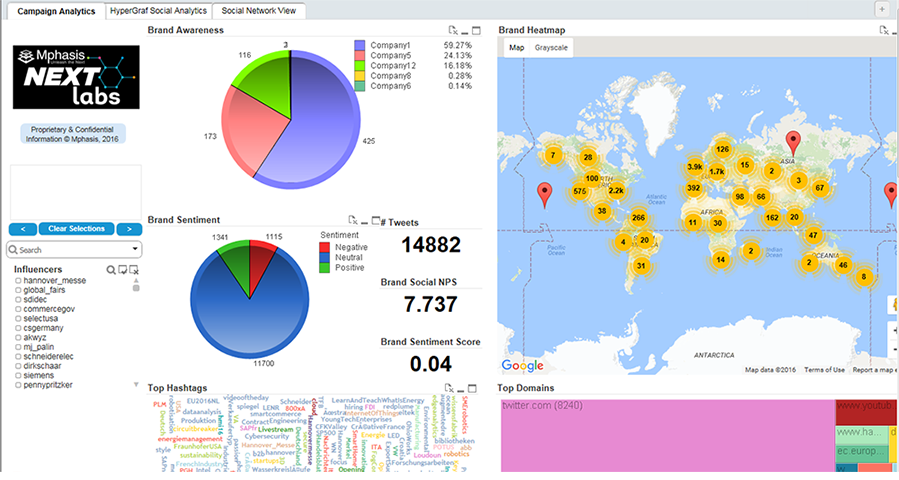Select influencer schneiderelec
The image size is (899, 480).
tap(44, 356)
